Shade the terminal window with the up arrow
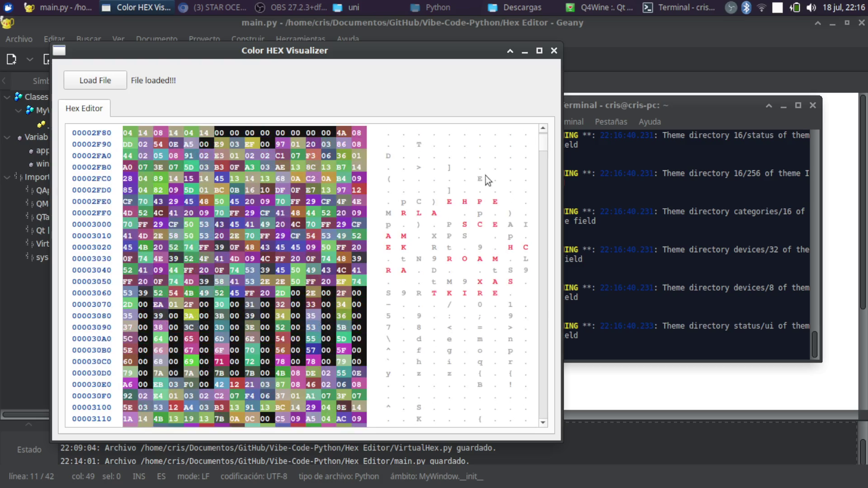Viewport: 868px width, 488px height. [x=769, y=105]
